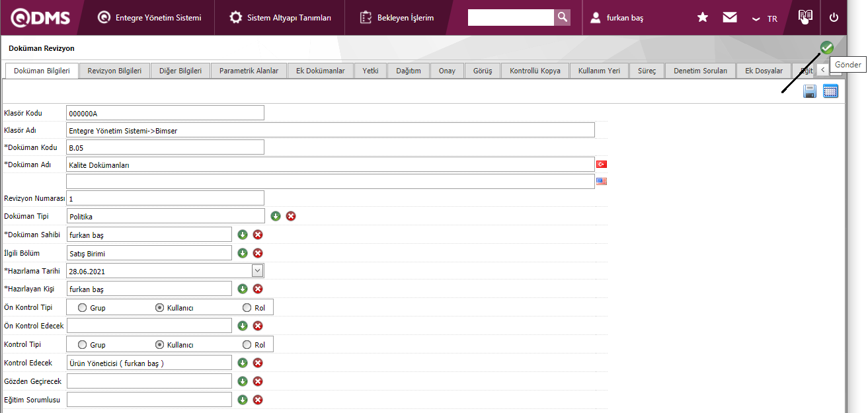Image resolution: width=868 pixels, height=413 pixels.
Task: Click green select icon for Kontrol Edecek
Action: tap(243, 363)
